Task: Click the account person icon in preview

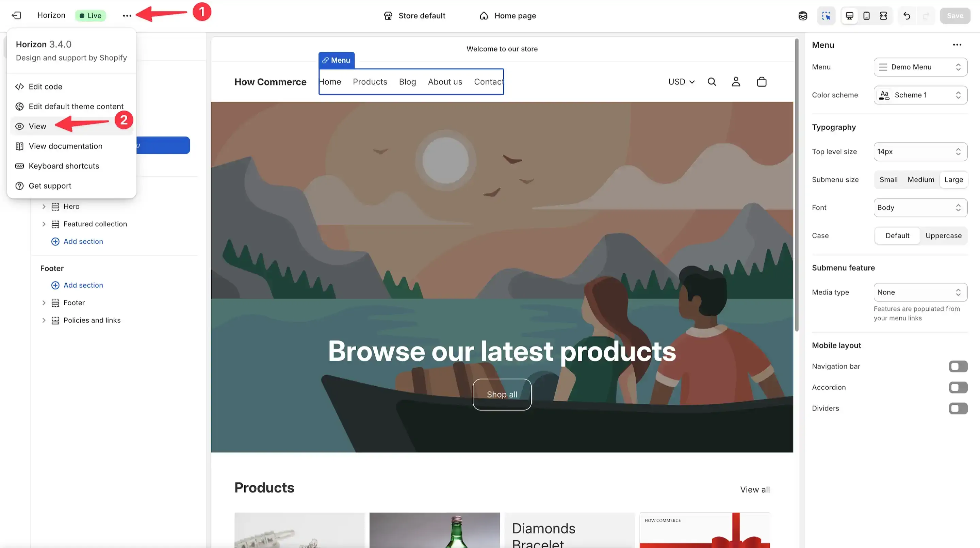Action: 736,82
